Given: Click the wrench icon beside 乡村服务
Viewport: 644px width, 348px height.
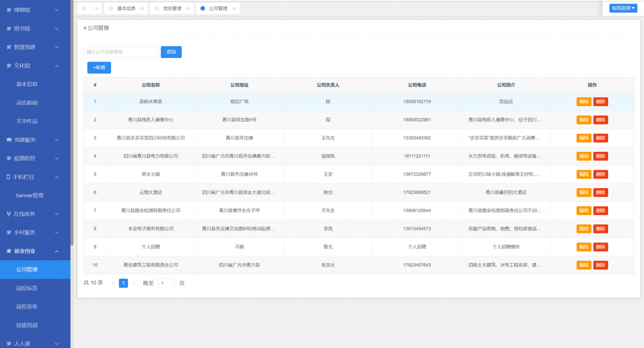Looking at the screenshot, I should click(9, 232).
